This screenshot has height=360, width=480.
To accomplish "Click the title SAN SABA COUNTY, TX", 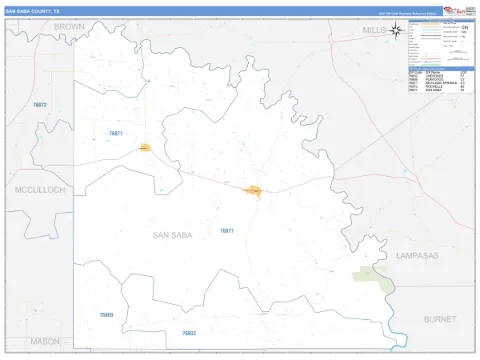I will click(x=32, y=11).
